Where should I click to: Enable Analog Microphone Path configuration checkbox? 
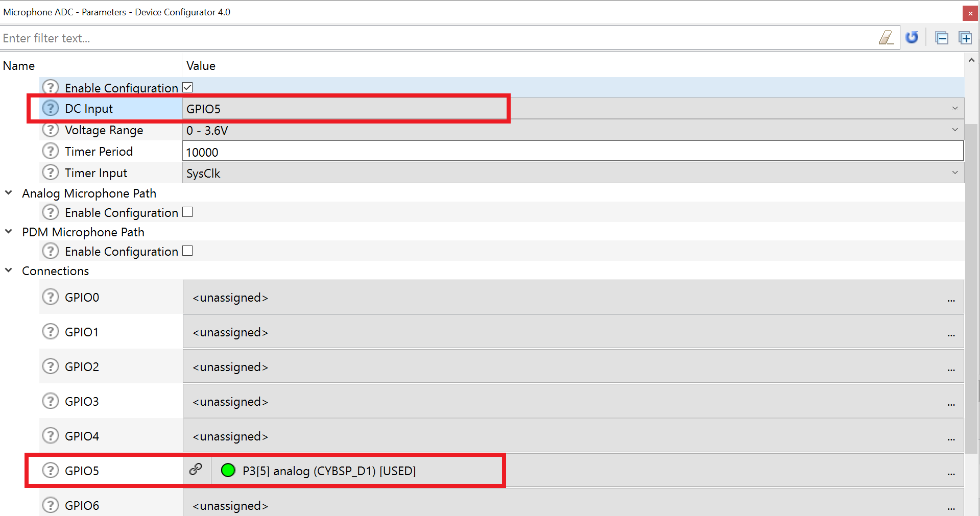[x=187, y=212]
